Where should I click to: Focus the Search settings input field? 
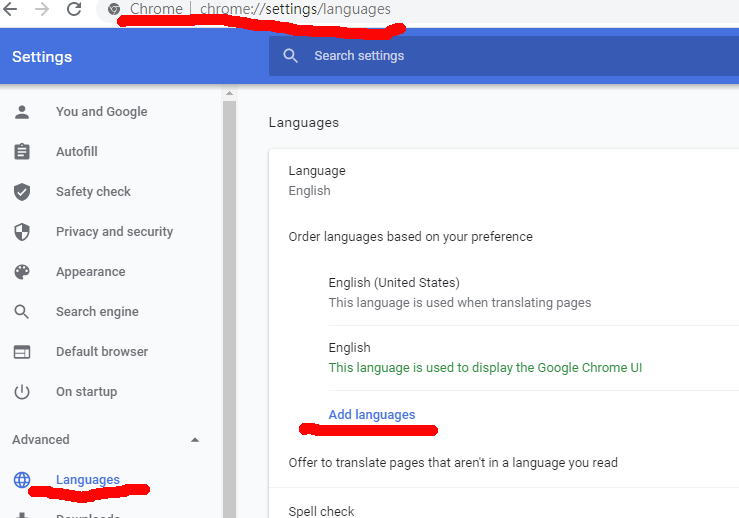click(500, 56)
